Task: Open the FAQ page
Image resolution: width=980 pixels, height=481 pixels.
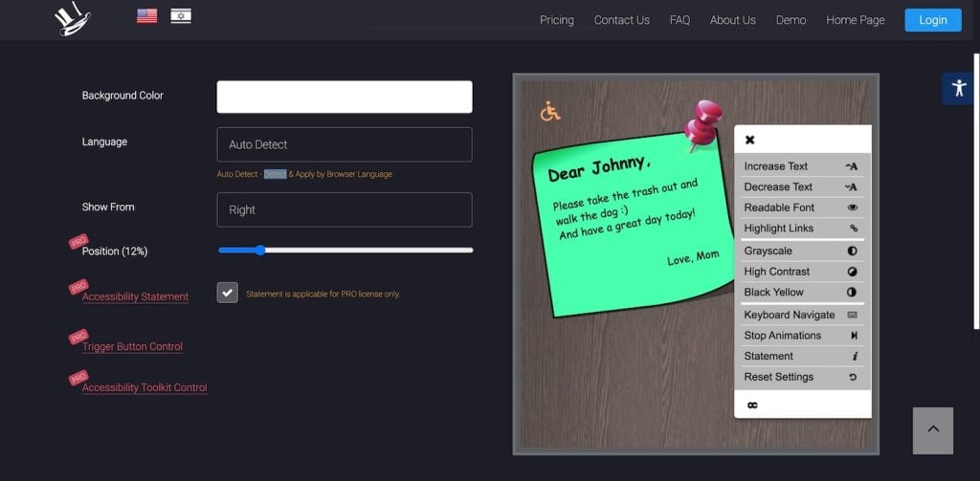Action: [680, 20]
